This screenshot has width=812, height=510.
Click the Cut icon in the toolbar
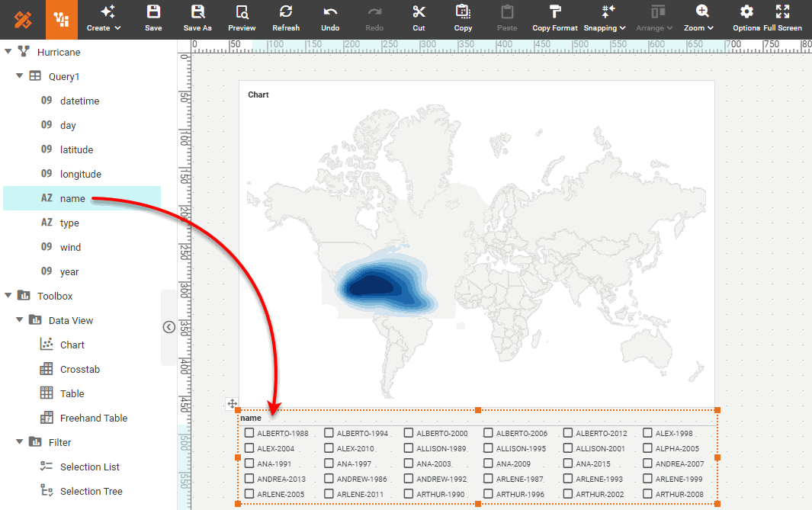coord(419,18)
